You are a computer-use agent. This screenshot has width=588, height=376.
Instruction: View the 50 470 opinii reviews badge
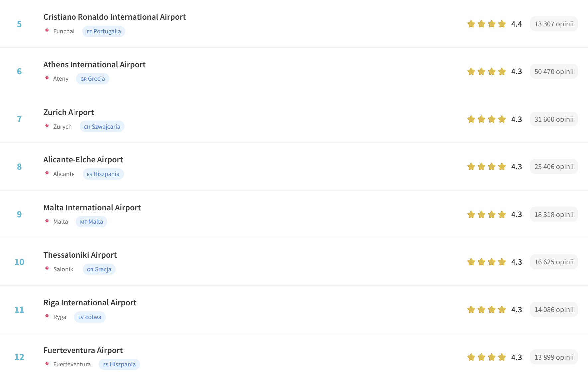(554, 71)
